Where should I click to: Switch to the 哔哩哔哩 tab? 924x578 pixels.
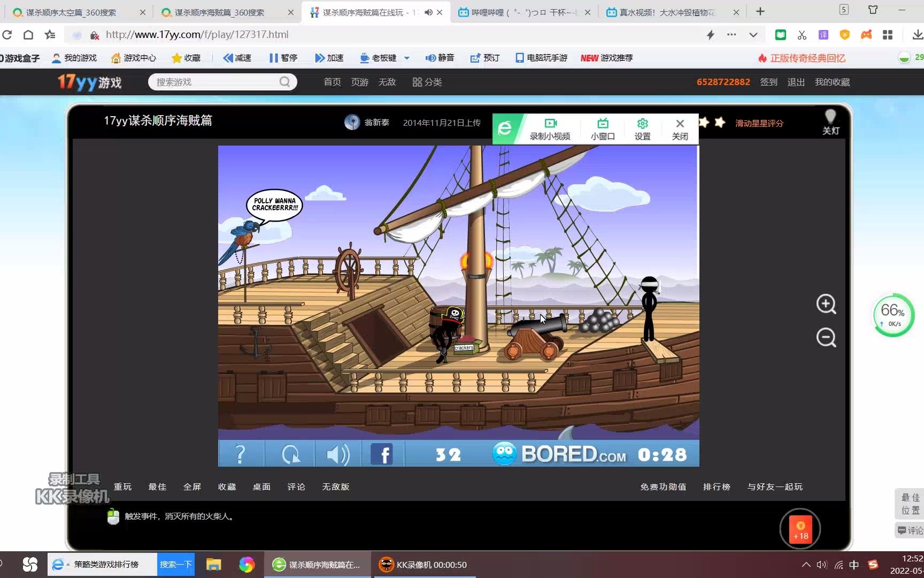524,12
